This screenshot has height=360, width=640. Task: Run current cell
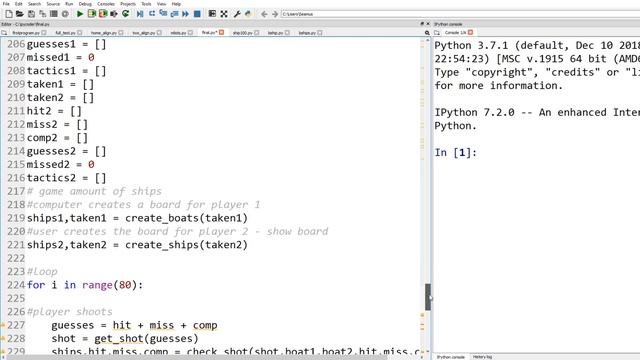tap(91, 14)
